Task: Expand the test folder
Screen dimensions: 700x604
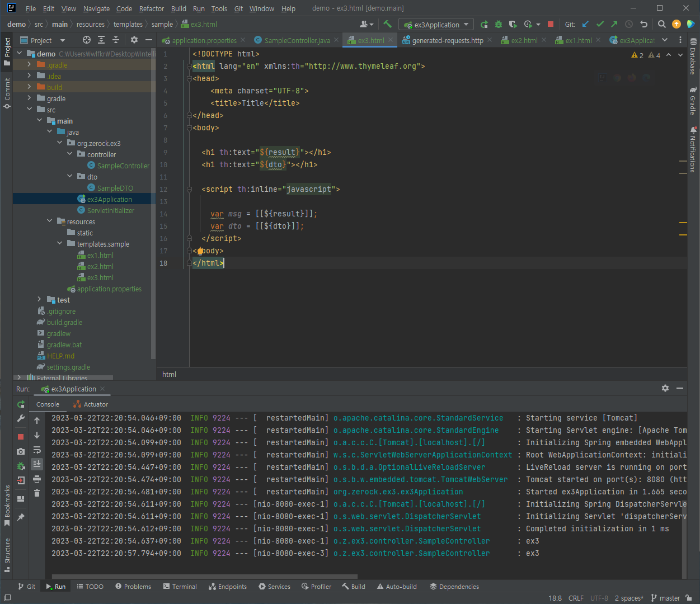Action: pyautogui.click(x=40, y=300)
